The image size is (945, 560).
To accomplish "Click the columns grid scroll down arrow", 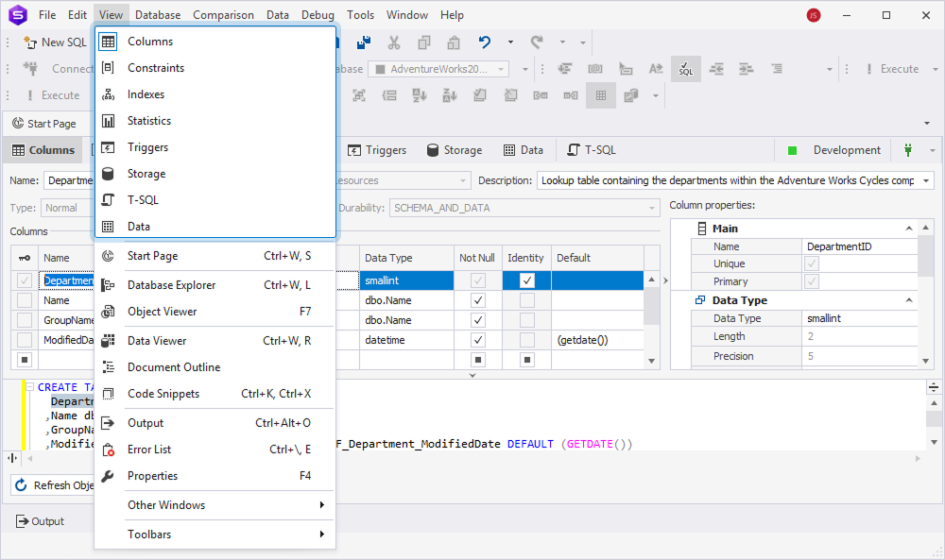I will click(651, 361).
